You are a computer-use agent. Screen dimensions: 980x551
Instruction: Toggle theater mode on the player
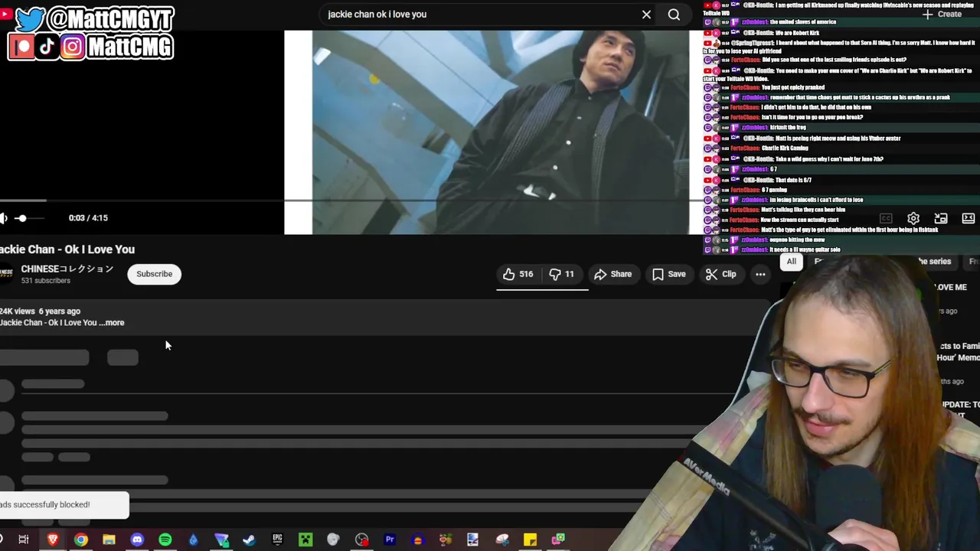(x=968, y=219)
